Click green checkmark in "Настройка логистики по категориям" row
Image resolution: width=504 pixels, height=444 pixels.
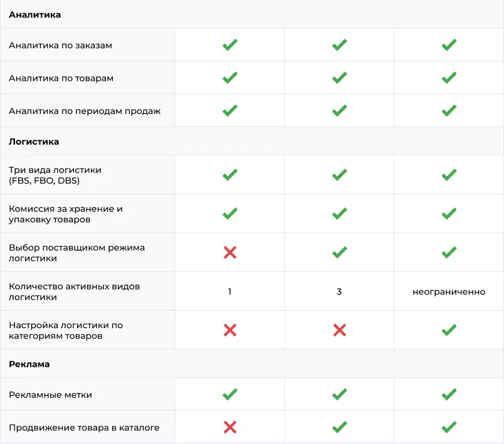point(449,330)
